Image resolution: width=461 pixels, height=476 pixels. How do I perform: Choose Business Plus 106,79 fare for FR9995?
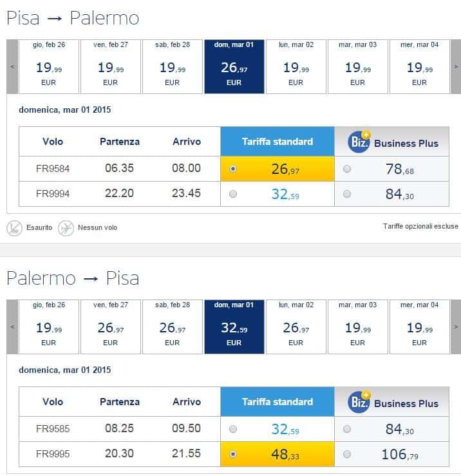pyautogui.click(x=348, y=454)
